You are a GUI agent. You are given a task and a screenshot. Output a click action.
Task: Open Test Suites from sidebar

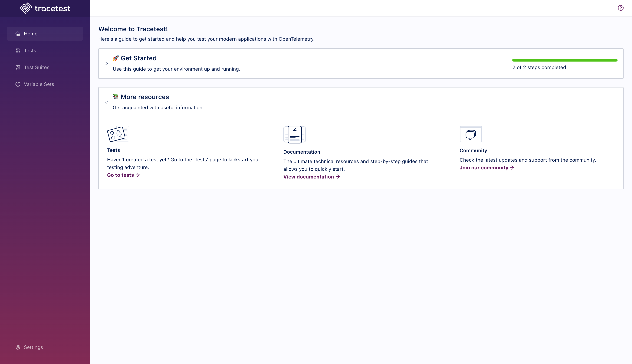click(x=45, y=67)
